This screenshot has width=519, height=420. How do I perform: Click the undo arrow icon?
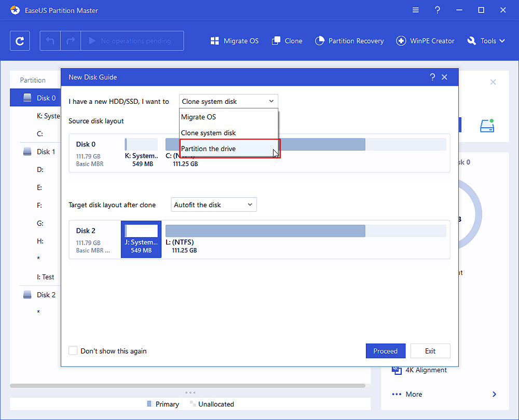click(x=50, y=41)
